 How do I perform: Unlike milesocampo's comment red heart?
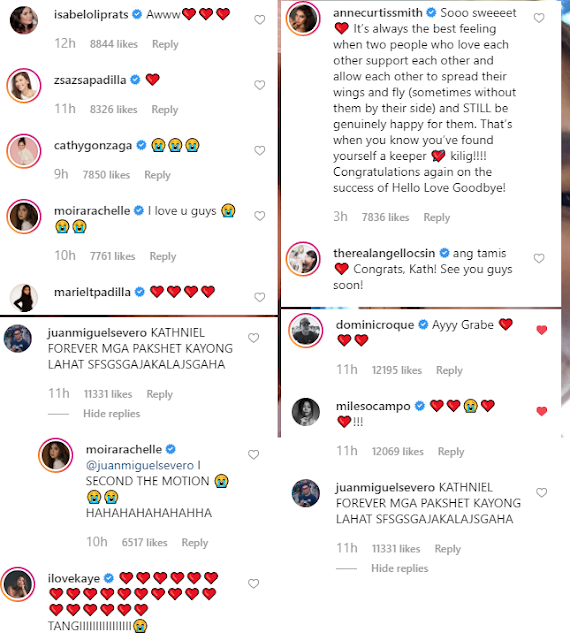click(x=541, y=411)
